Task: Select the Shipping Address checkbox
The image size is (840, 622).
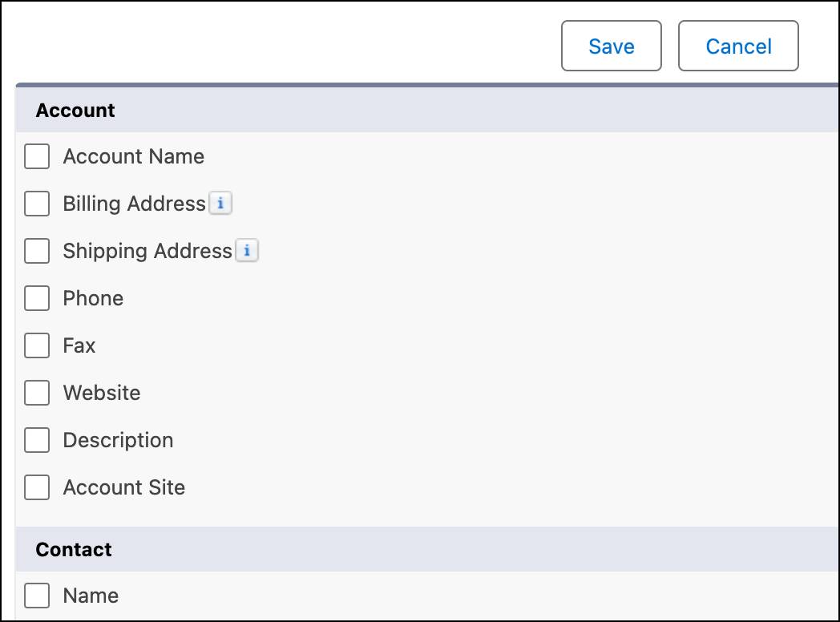Action: pyautogui.click(x=36, y=251)
